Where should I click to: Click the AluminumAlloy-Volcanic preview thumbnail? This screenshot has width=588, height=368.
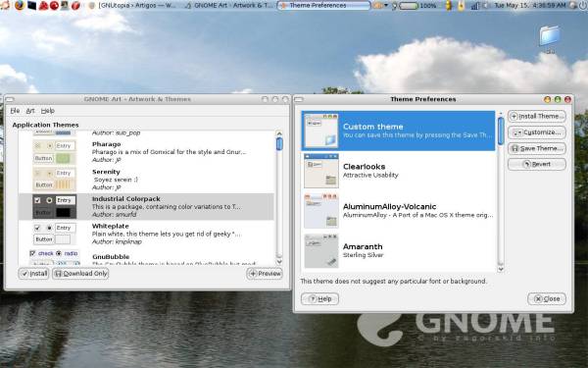[x=321, y=211]
